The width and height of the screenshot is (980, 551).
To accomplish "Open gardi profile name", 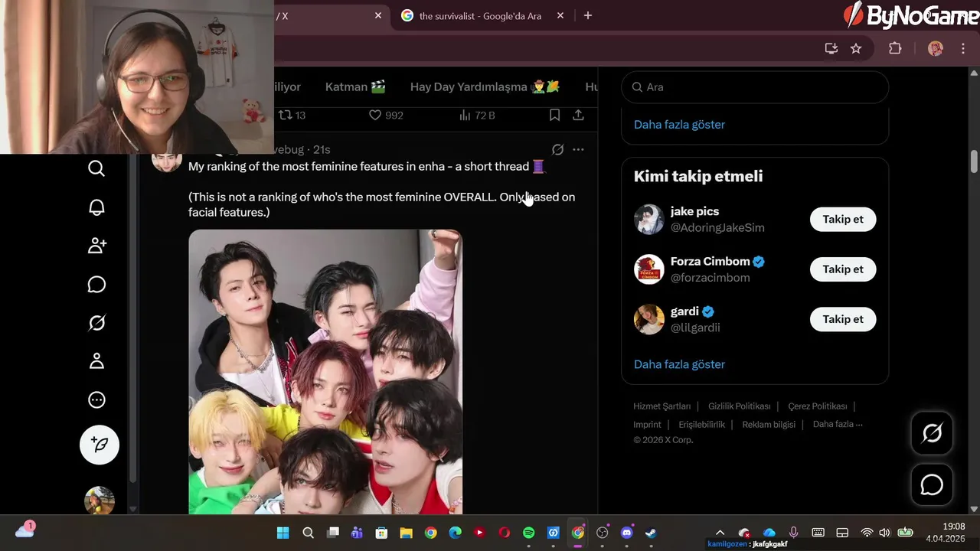I will pos(684,311).
